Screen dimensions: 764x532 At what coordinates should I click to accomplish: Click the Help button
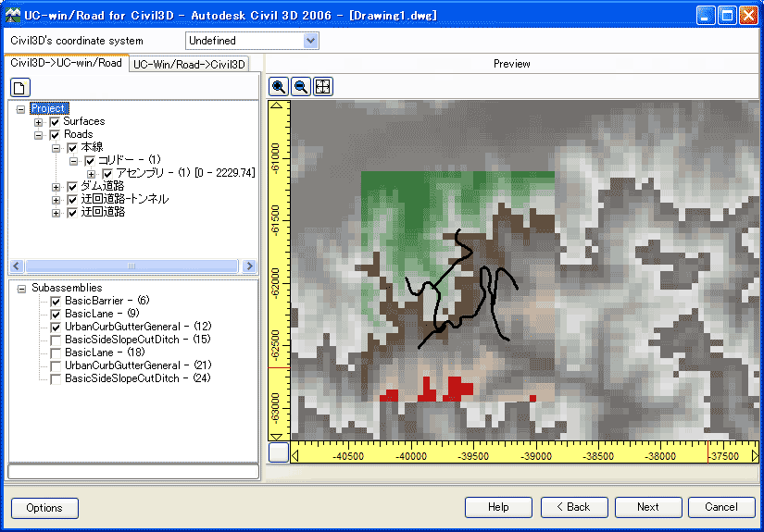pyautogui.click(x=498, y=507)
